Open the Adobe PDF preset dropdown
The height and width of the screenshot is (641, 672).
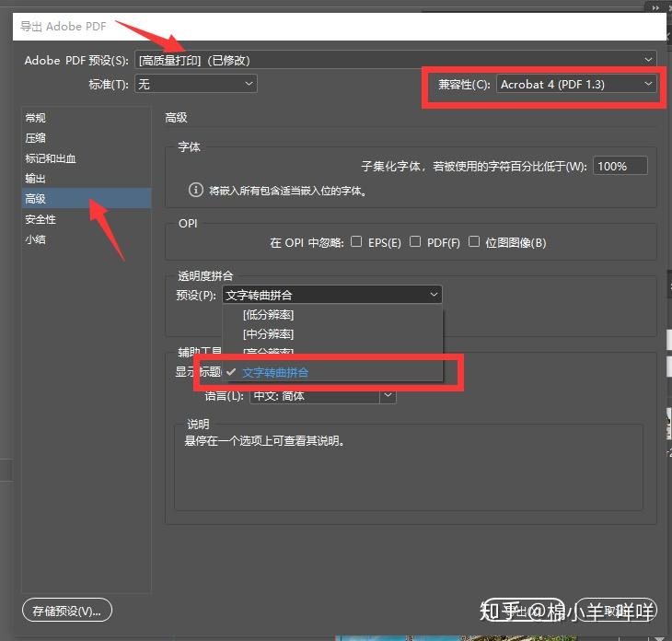(395, 60)
